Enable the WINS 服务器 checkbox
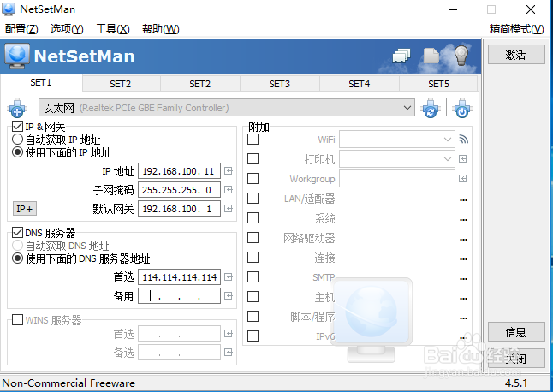553x392 pixels. (x=18, y=320)
